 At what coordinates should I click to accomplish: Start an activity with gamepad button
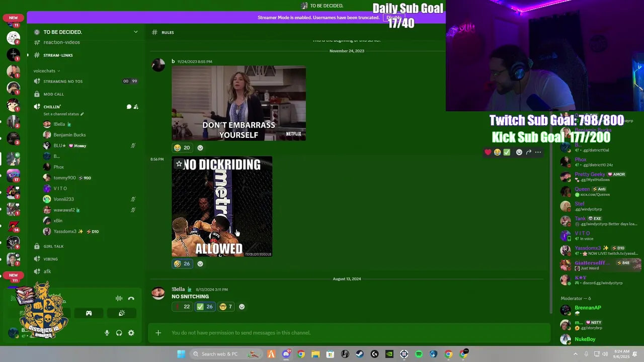[89, 313]
